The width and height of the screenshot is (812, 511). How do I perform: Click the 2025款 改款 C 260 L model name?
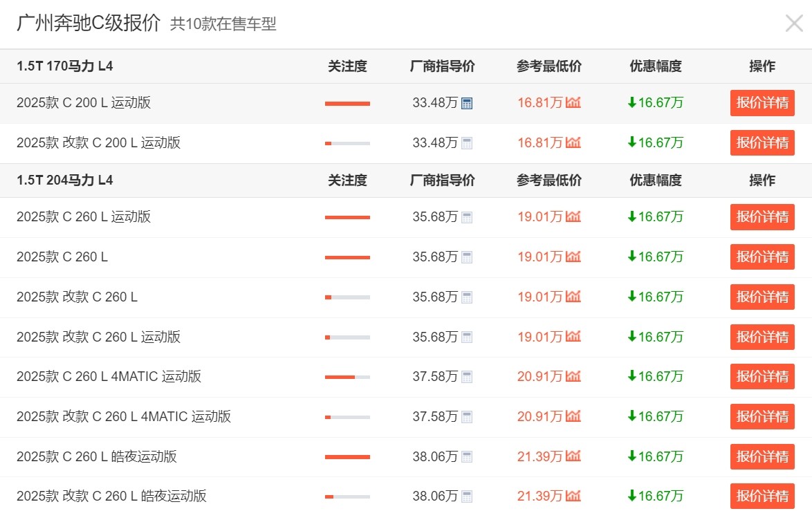77,297
